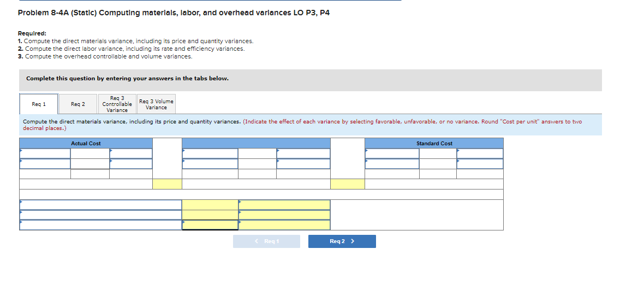
Task: Open first-row leftmost dropdown in unlabeled middle section
Action: click(210, 153)
